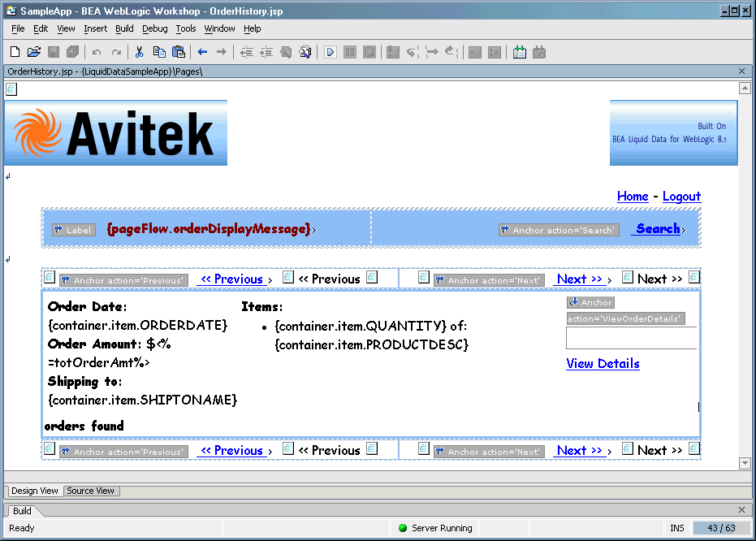Screen dimensions: 756x541
Task: Select the action='ViewOrderDetails' tag
Action: (x=626, y=318)
